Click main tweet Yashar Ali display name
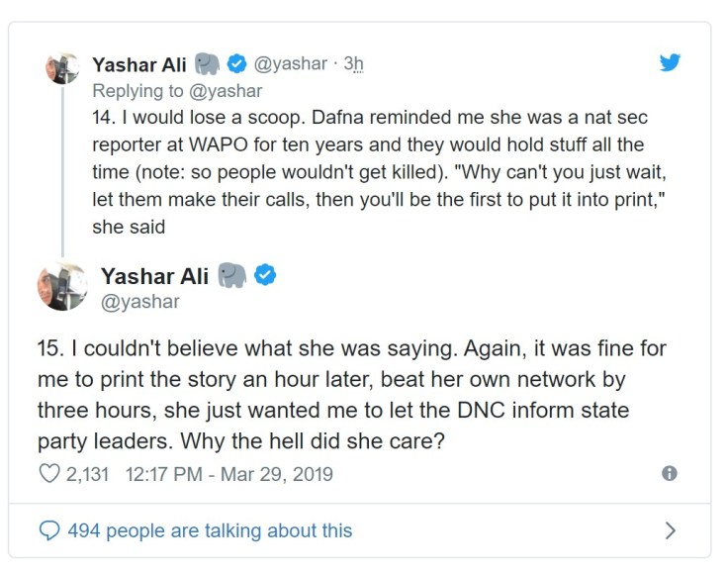Viewport: 728px width, 571px height. pyautogui.click(x=153, y=275)
